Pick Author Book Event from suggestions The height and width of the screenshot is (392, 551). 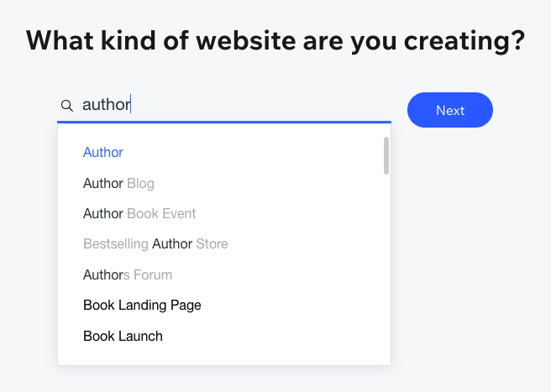coord(139,213)
